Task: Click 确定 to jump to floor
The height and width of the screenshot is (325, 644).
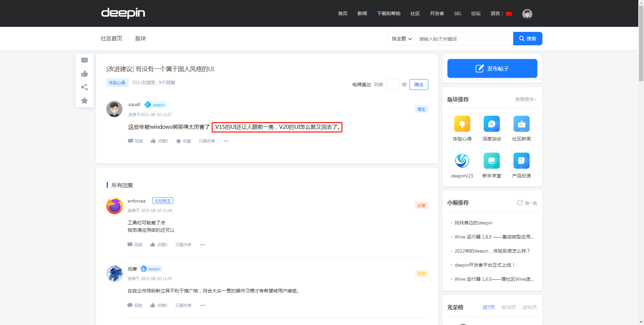Action: [x=419, y=85]
